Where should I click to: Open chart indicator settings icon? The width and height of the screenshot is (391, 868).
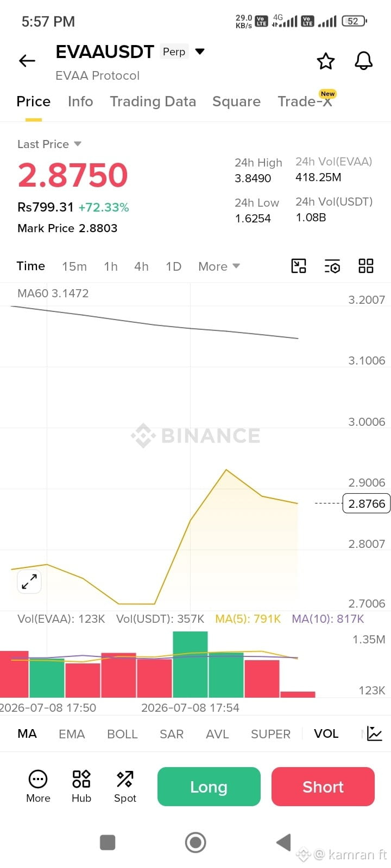pos(332,266)
